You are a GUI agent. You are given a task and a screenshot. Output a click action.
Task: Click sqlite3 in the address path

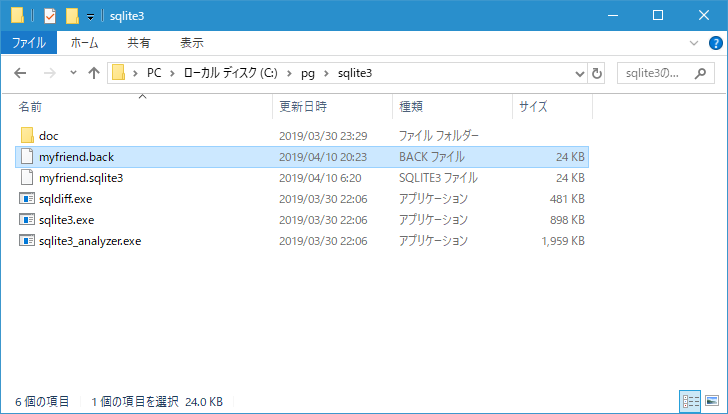point(355,73)
